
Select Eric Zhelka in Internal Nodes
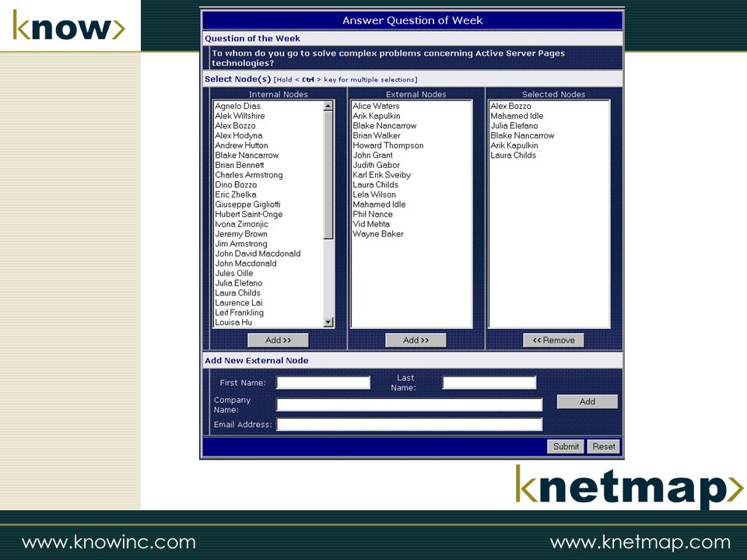pyautogui.click(x=235, y=194)
